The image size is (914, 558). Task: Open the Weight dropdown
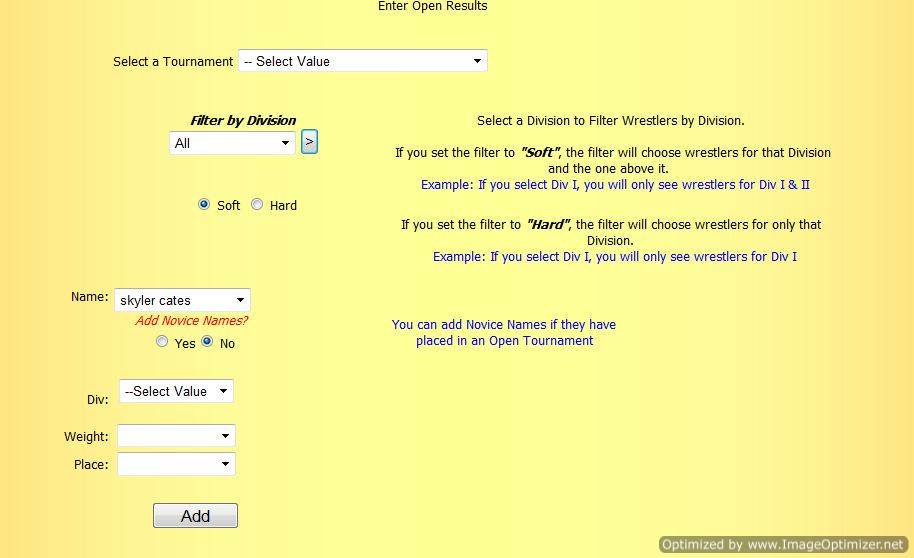(x=176, y=436)
